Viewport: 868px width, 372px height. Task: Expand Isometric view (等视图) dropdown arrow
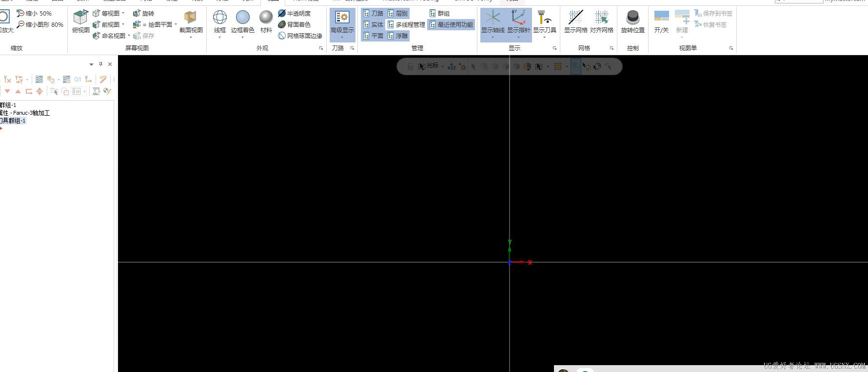pyautogui.click(x=123, y=13)
